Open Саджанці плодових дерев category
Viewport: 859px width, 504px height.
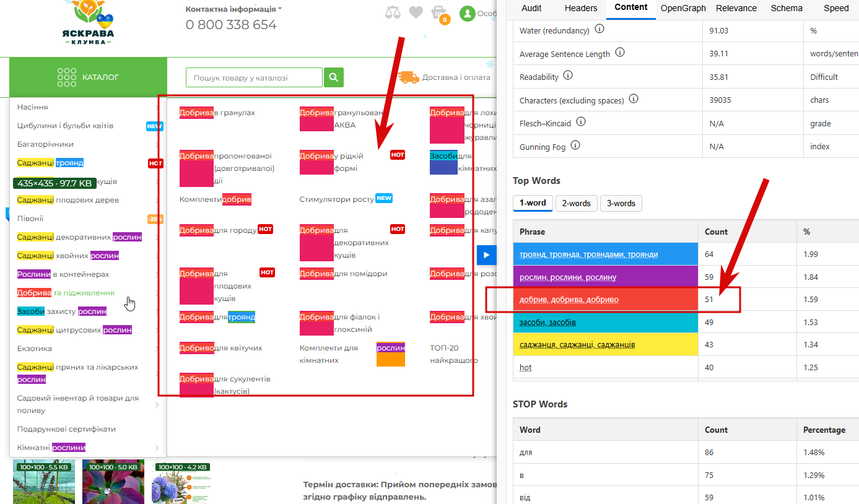click(x=68, y=200)
